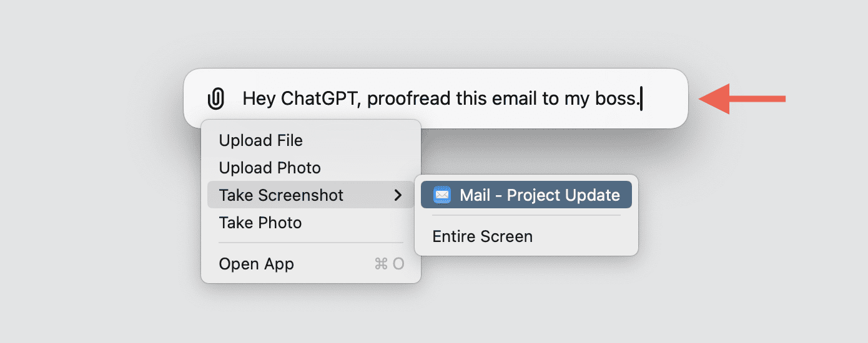The image size is (868, 343).
Task: Pick Take Photo from attachment menu
Action: [x=260, y=223]
